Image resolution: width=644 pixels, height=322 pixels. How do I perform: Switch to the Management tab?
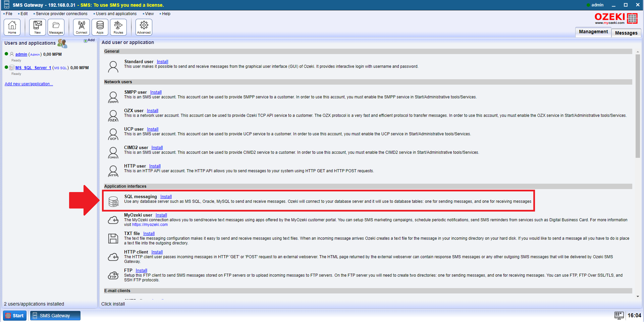click(593, 32)
